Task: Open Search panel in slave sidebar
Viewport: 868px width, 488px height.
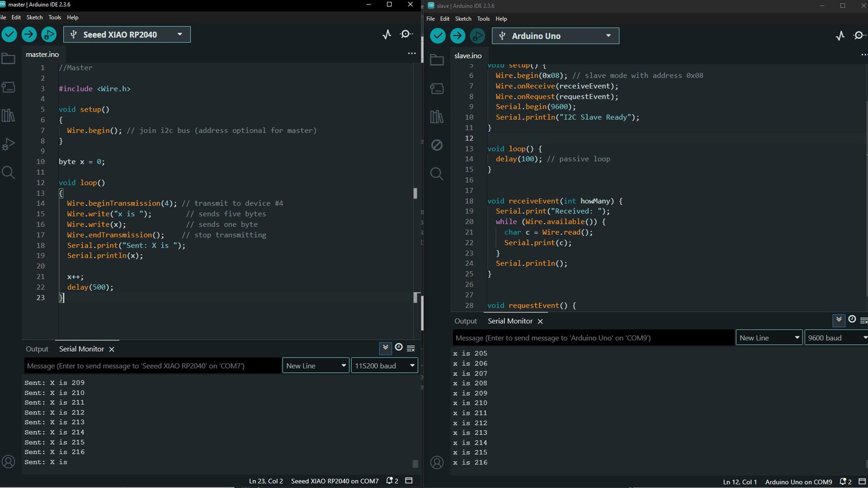Action: pos(437,174)
